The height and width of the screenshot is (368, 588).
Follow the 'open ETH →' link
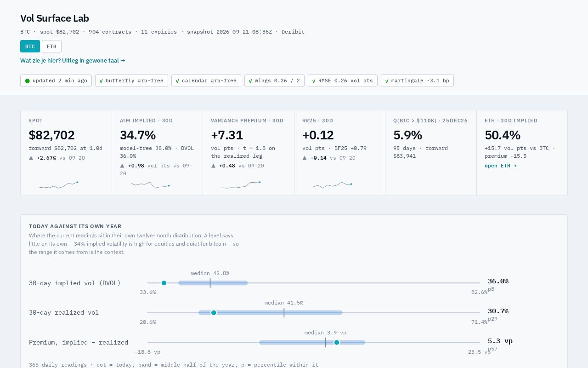(x=501, y=166)
